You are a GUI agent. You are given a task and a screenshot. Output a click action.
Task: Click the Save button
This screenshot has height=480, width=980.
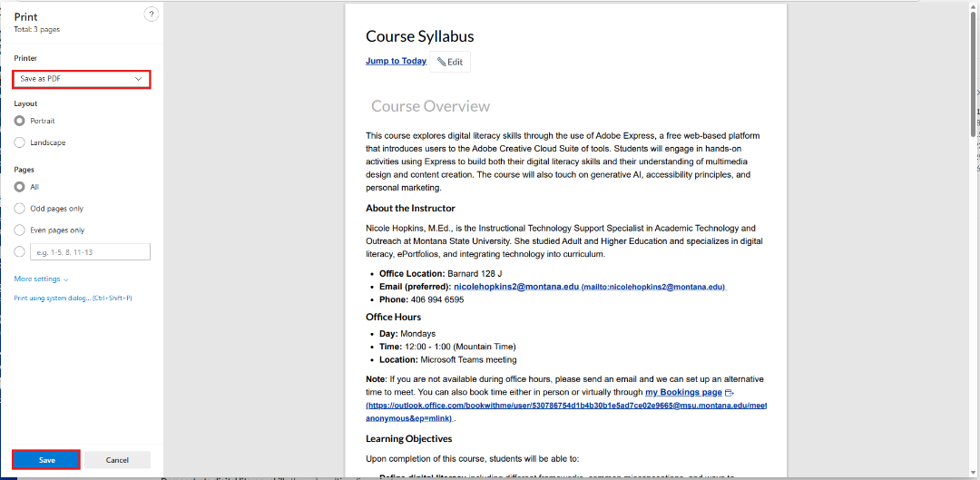(47, 460)
